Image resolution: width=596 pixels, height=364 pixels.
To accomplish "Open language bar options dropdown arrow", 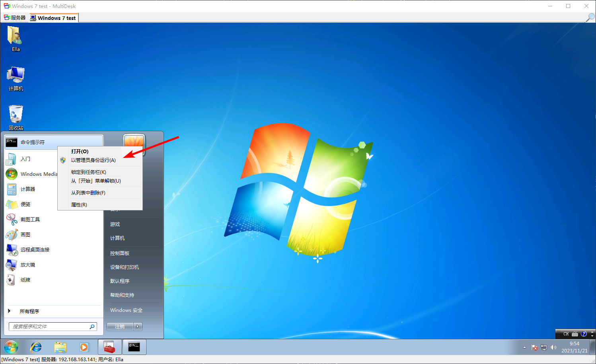I will [x=592, y=336].
